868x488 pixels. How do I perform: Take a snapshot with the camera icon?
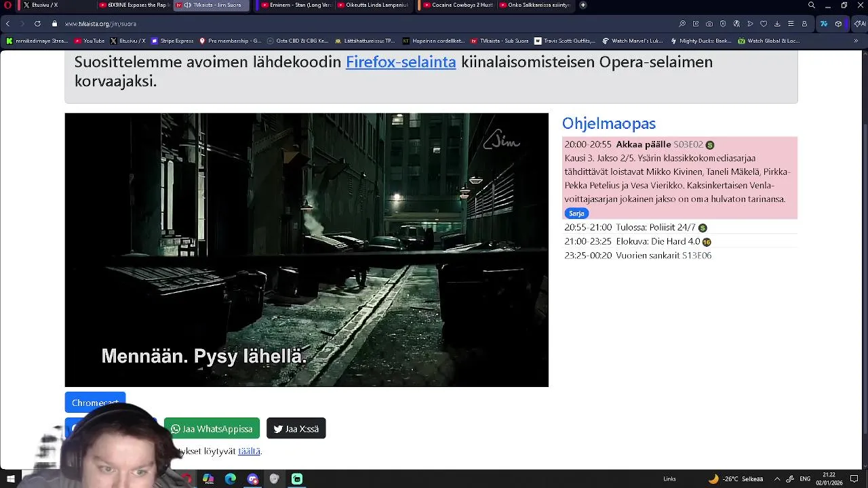709,24
